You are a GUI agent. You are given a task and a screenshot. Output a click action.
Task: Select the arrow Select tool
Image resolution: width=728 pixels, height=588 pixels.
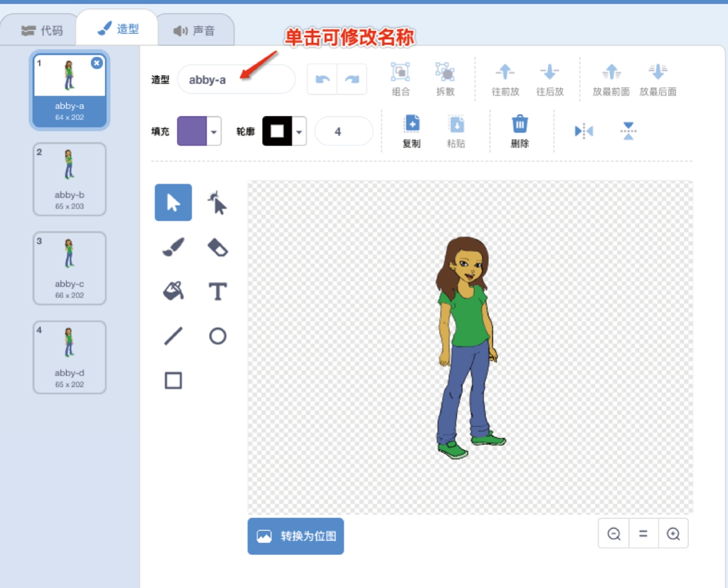click(173, 203)
